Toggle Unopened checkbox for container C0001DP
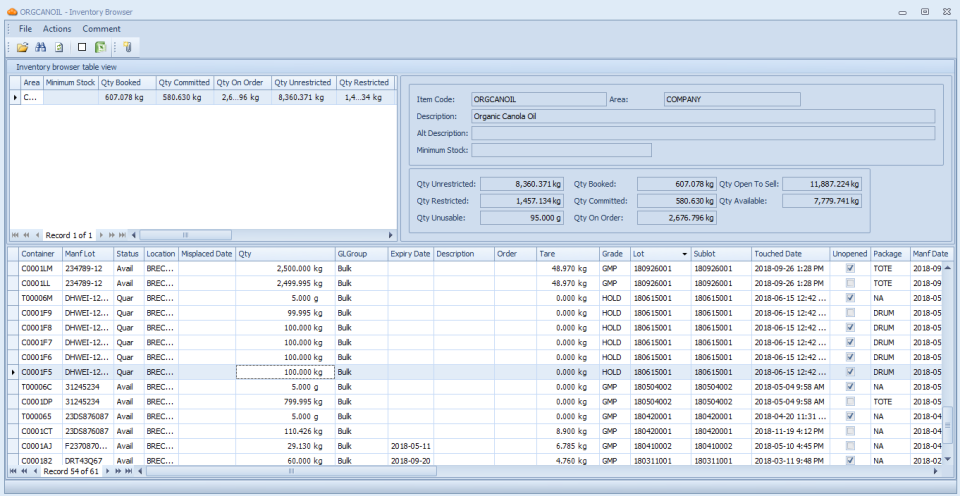The image size is (960, 496). tap(850, 401)
